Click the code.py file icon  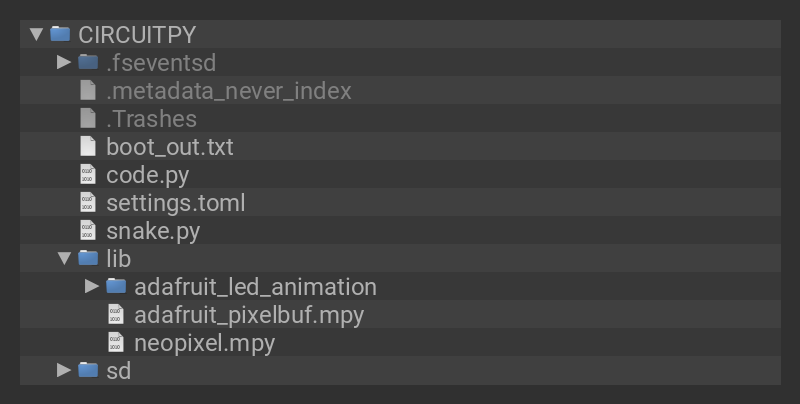point(88,174)
